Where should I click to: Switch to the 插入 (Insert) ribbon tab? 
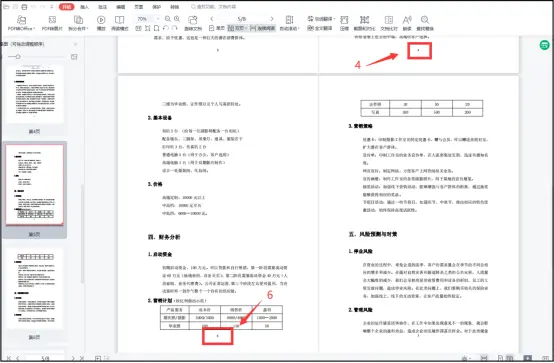coord(84,7)
